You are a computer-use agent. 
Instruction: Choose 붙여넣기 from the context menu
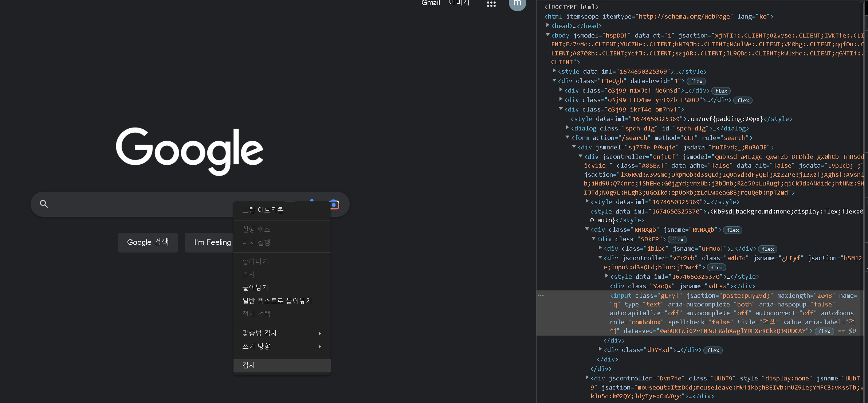[x=255, y=287]
